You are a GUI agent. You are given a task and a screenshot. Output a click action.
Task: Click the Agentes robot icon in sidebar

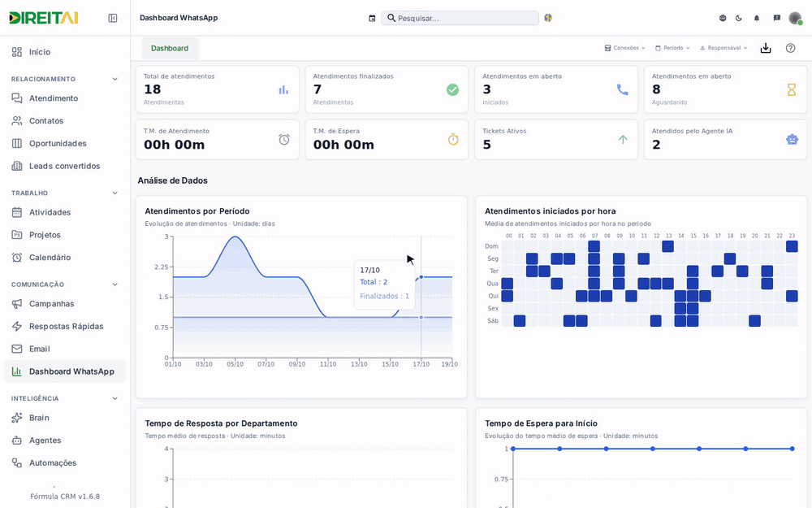pos(17,440)
